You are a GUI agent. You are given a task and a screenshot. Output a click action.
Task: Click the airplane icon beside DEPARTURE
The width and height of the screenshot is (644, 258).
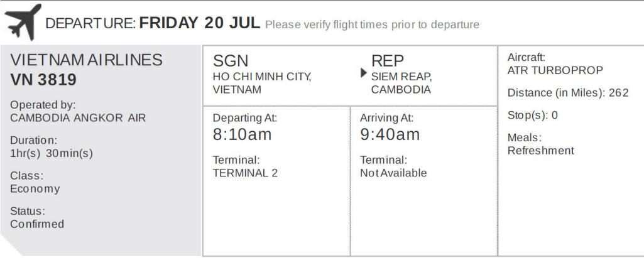pyautogui.click(x=23, y=22)
